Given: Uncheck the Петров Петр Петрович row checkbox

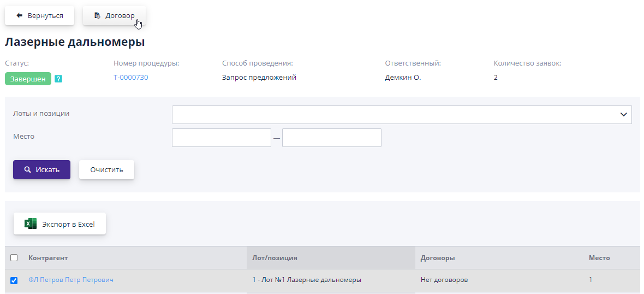Looking at the screenshot, I should pos(14,280).
